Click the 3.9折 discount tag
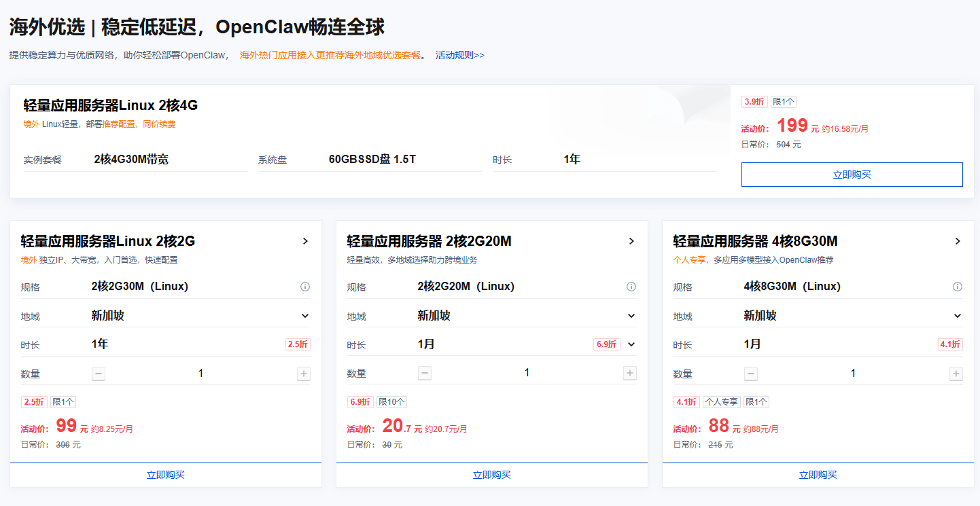Viewport: 980px width, 506px height. coord(754,102)
